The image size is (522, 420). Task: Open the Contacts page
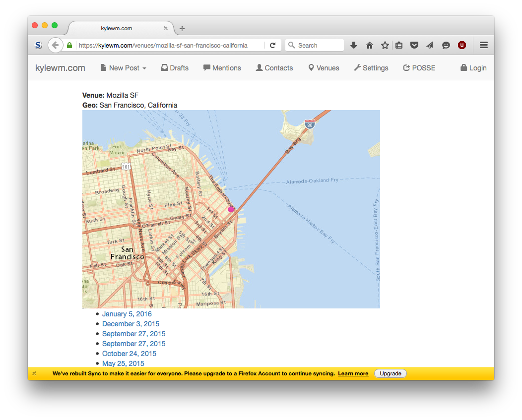[x=274, y=68]
